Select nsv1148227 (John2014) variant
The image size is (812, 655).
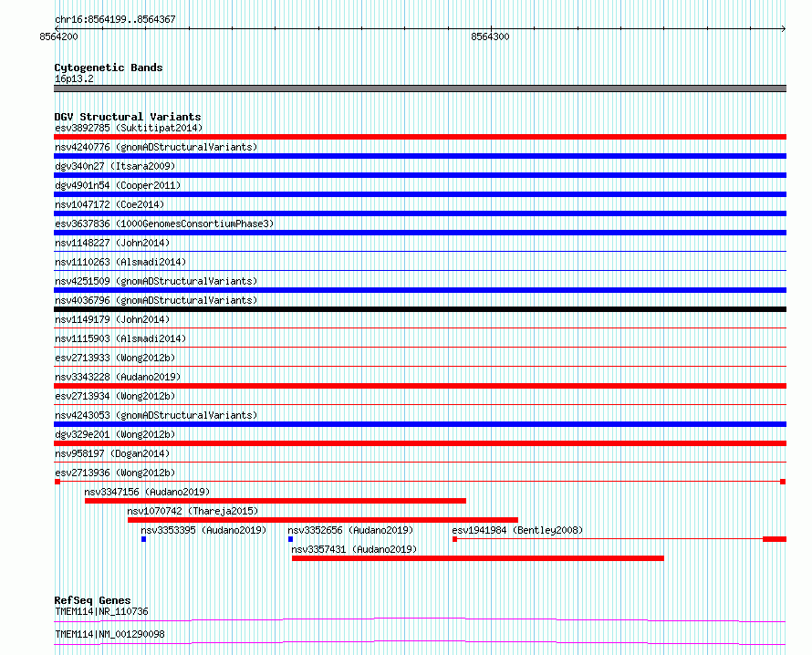click(x=112, y=243)
